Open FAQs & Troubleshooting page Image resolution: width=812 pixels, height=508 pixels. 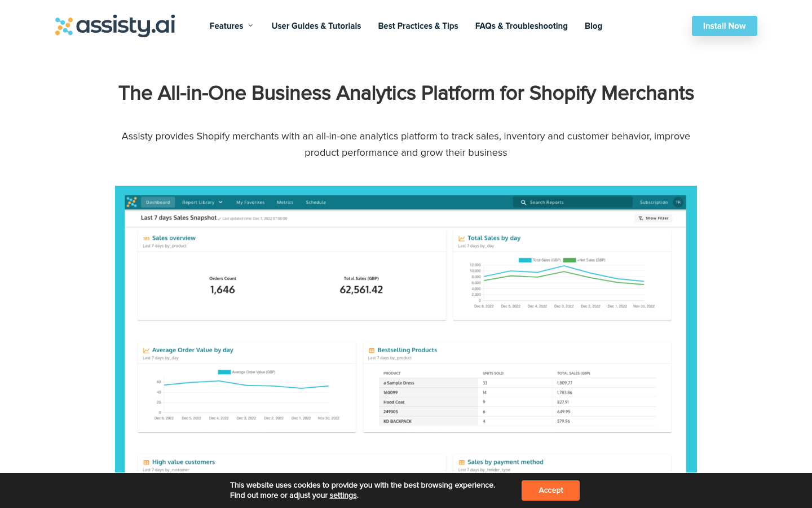point(521,26)
